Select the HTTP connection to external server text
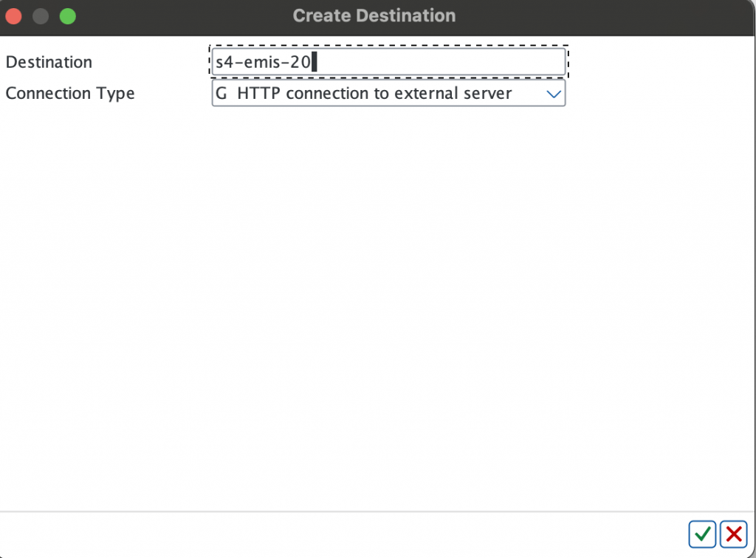This screenshot has width=756, height=558. click(374, 93)
